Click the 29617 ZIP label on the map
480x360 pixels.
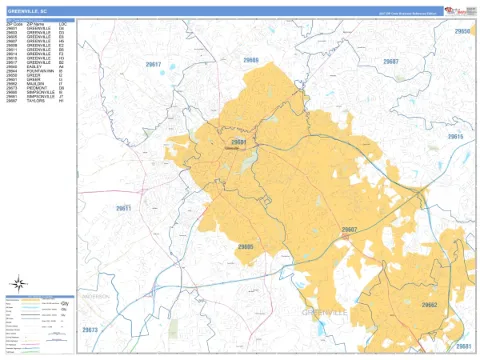tap(153, 64)
